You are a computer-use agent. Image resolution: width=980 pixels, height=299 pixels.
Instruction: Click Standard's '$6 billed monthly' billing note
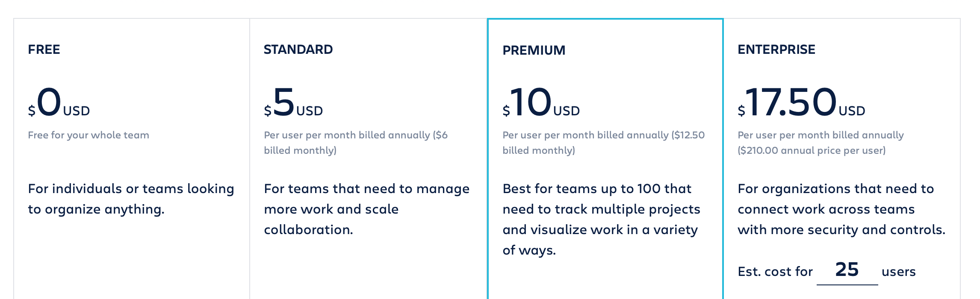[356, 143]
